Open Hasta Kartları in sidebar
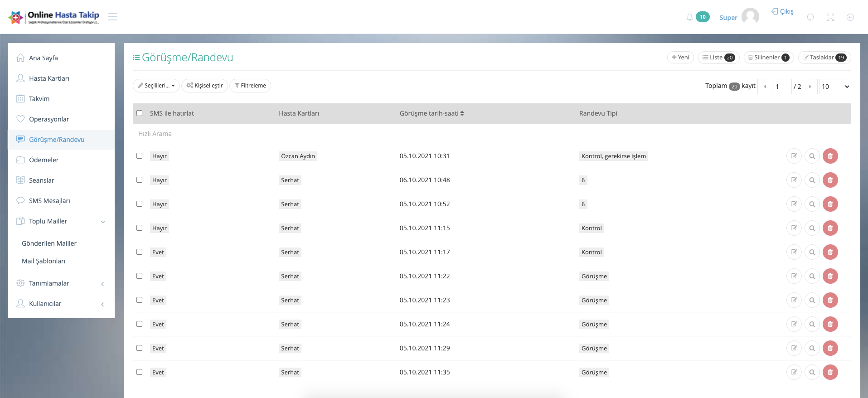Screen dimensions: 868x398 (49, 78)
